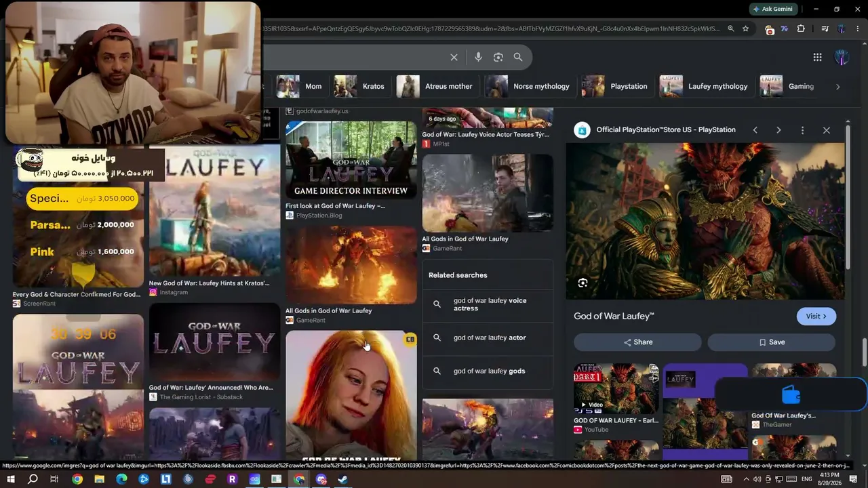Save the previewed image
This screenshot has width=868, height=488.
[x=772, y=342]
